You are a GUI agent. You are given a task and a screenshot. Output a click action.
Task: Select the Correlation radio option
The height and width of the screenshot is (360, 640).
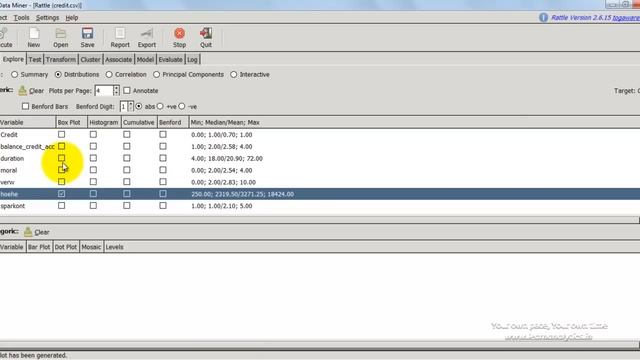(109, 74)
